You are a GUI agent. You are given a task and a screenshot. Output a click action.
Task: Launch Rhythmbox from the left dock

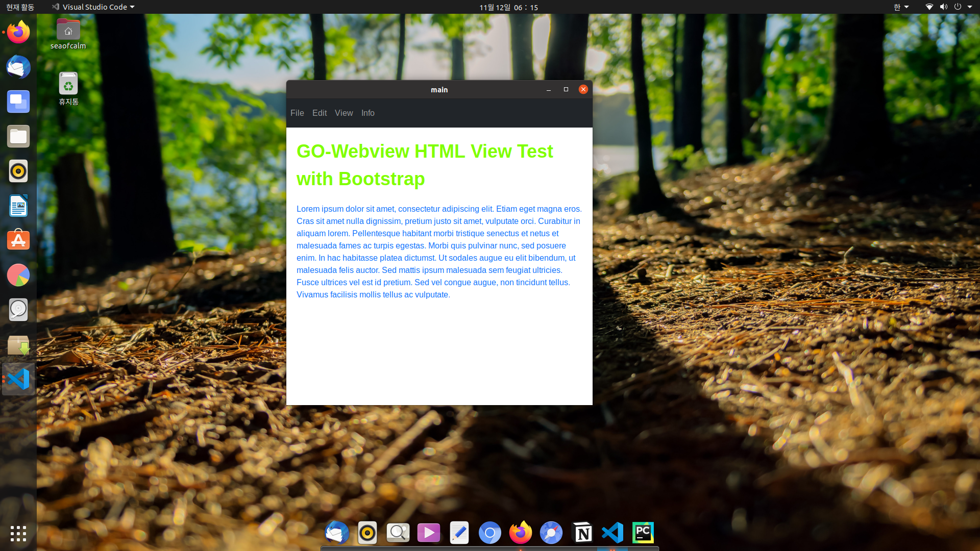18,171
